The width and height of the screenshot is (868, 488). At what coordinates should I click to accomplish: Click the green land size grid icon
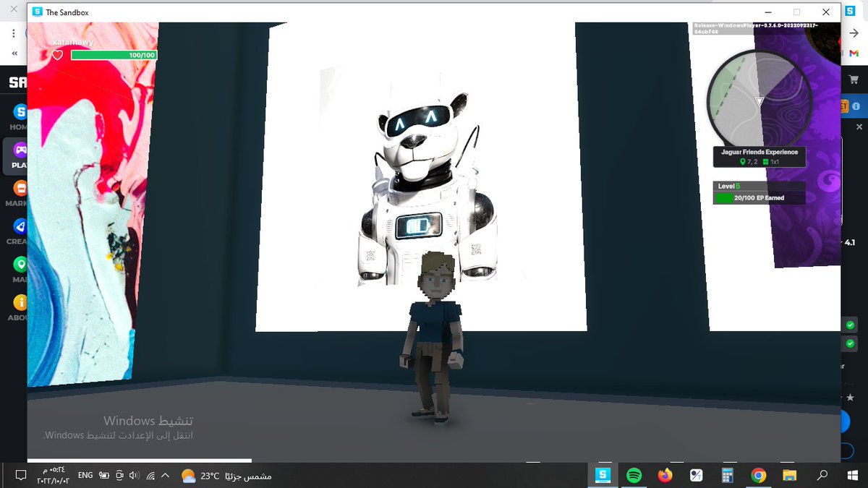tap(765, 162)
